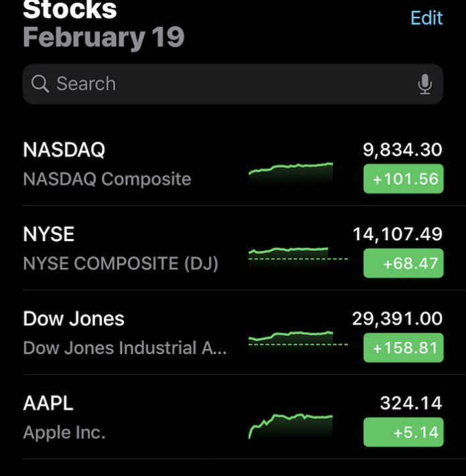Open the NYSE COMPOSITE (DJ) row
This screenshot has height=476, width=466.
pyautogui.click(x=233, y=248)
